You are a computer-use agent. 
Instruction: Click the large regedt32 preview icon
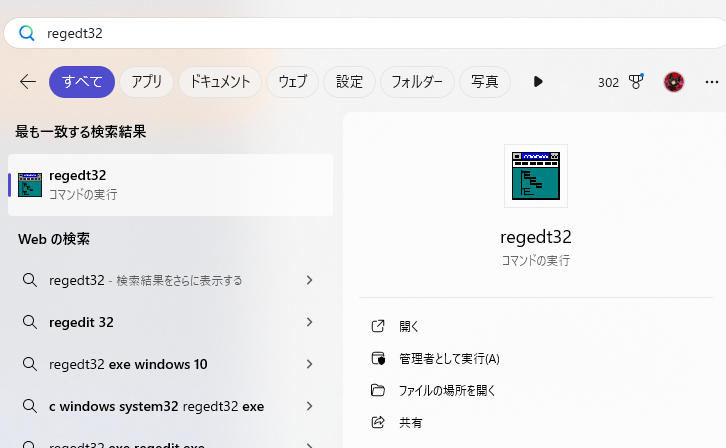536,176
